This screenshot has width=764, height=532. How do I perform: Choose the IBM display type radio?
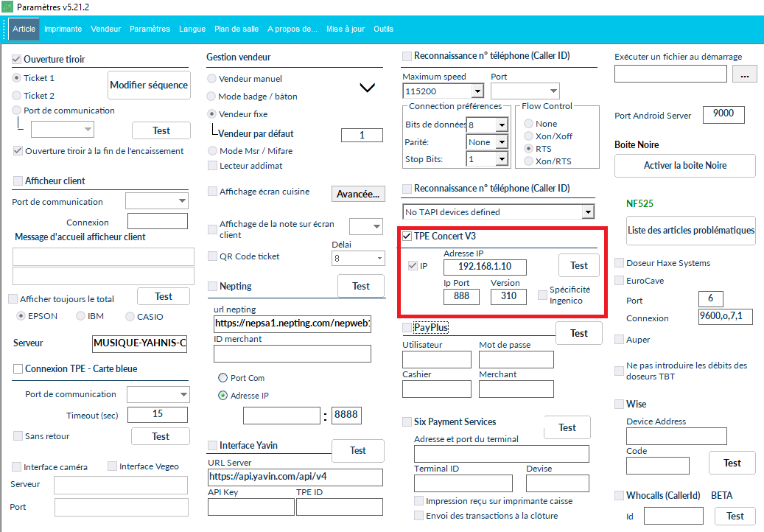81,317
